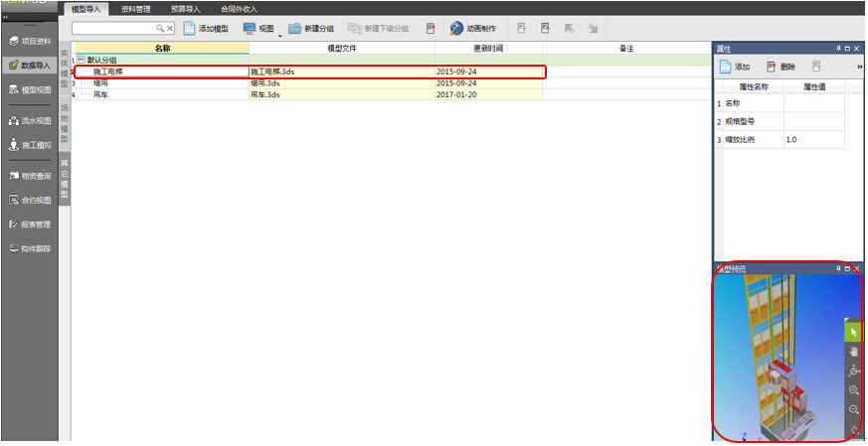Select the 场地模型 vertical tab
This screenshot has width=868, height=446.
(65, 123)
